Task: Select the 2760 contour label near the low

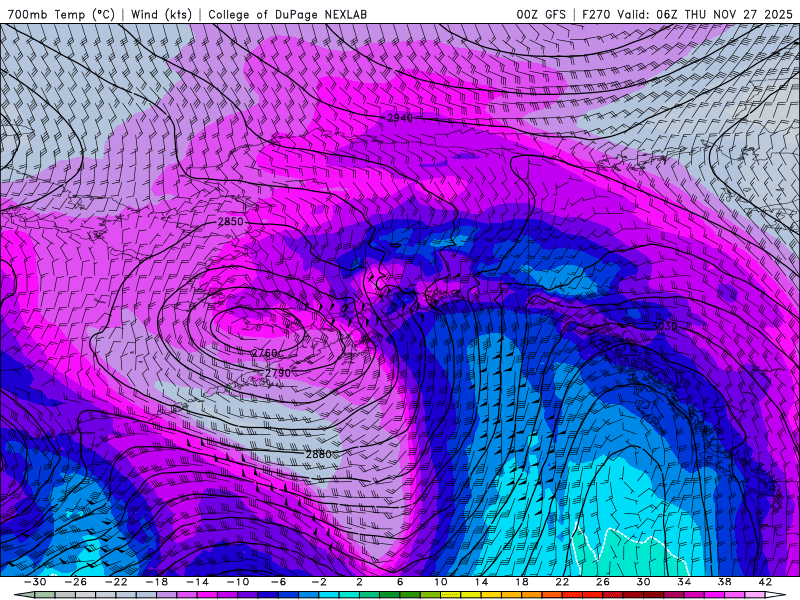Action: click(264, 353)
